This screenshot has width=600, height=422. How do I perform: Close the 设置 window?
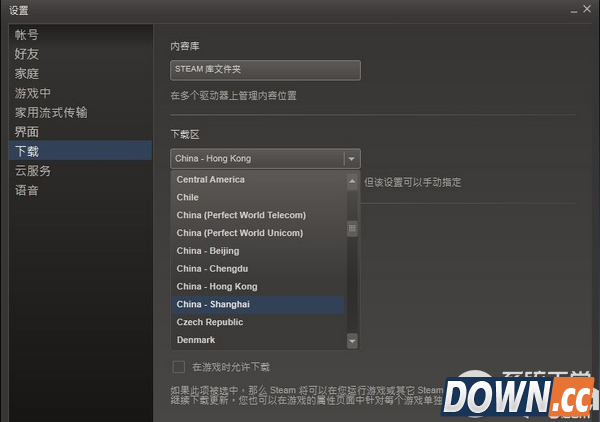click(587, 9)
